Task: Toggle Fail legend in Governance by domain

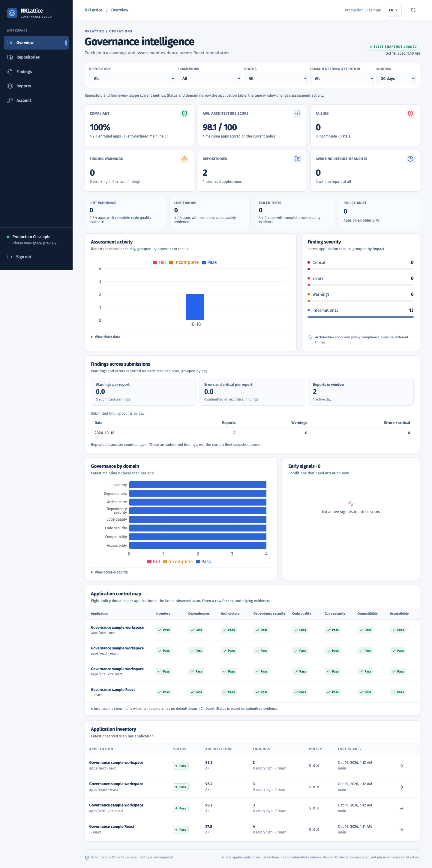Action: pos(154,562)
